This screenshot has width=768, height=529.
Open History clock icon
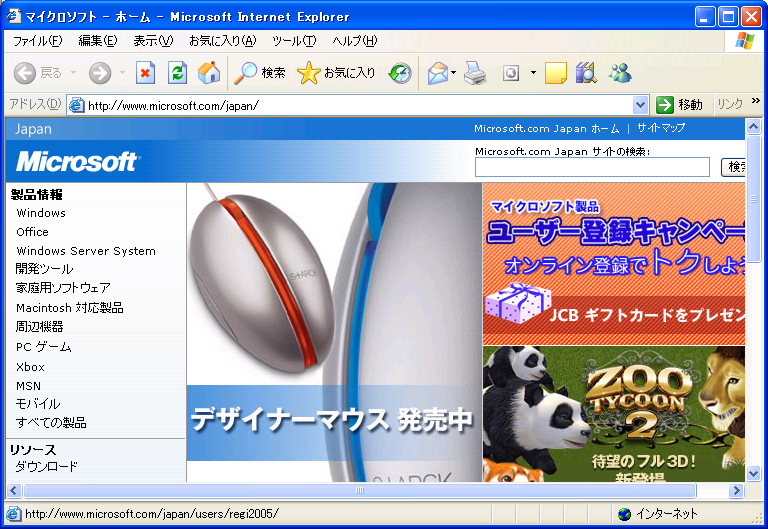[400, 73]
